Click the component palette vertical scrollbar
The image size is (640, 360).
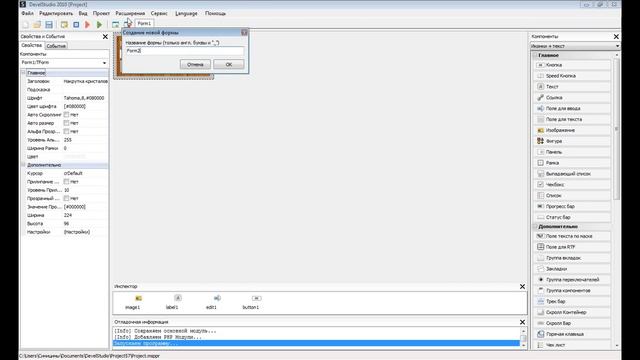pyautogui.click(x=617, y=129)
